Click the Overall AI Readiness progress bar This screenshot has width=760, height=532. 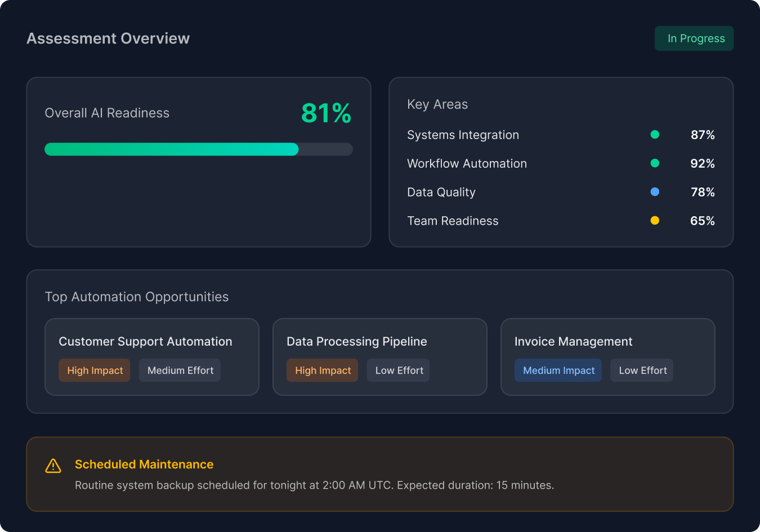tap(199, 149)
